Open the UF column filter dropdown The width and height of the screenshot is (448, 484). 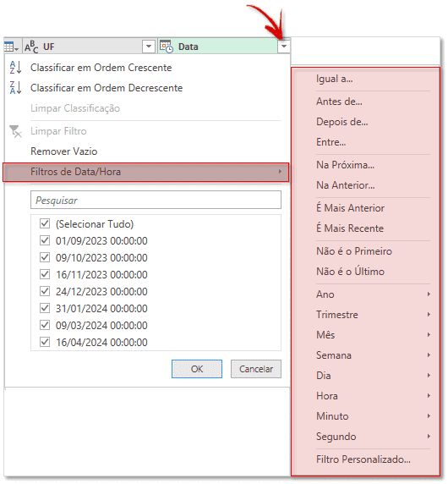click(149, 47)
